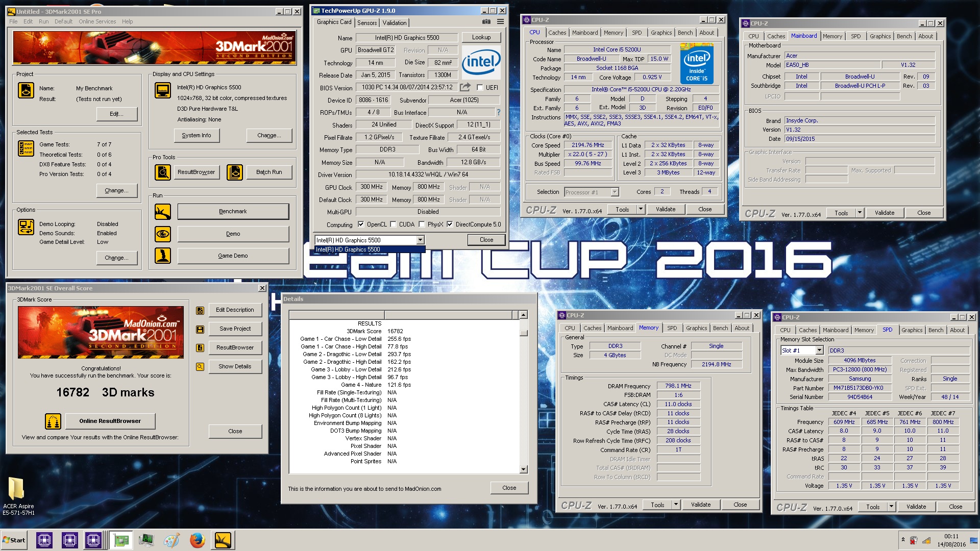Click the Online ResultBrowser icon

53,421
